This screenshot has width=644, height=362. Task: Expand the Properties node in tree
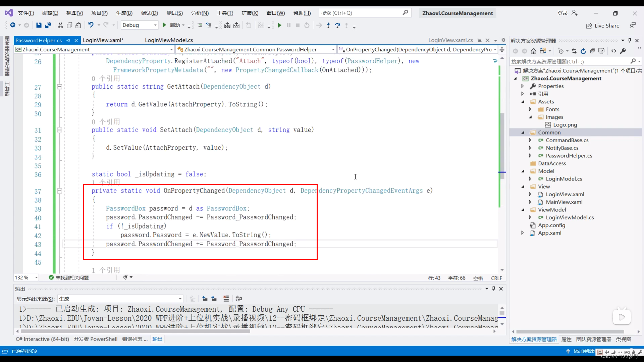[522, 86]
